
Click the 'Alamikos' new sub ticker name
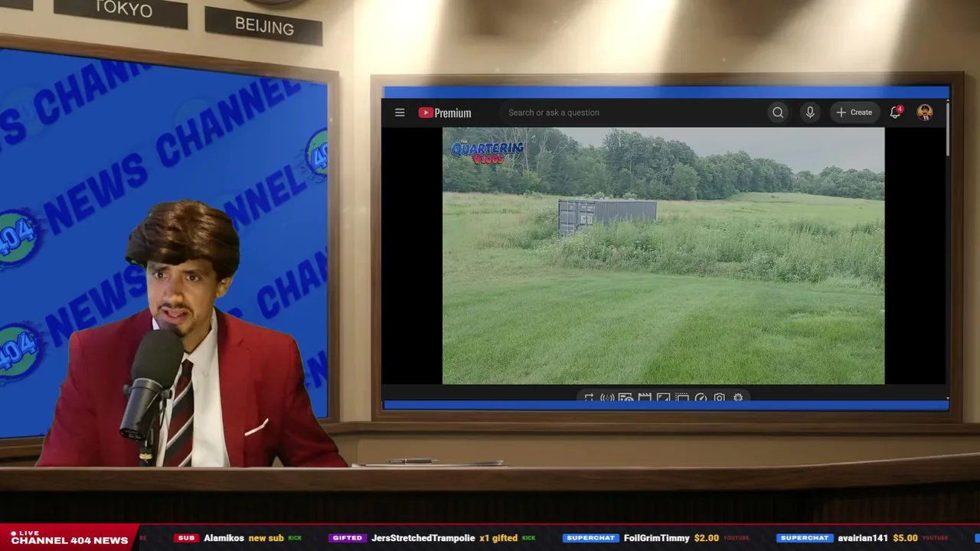click(x=224, y=538)
